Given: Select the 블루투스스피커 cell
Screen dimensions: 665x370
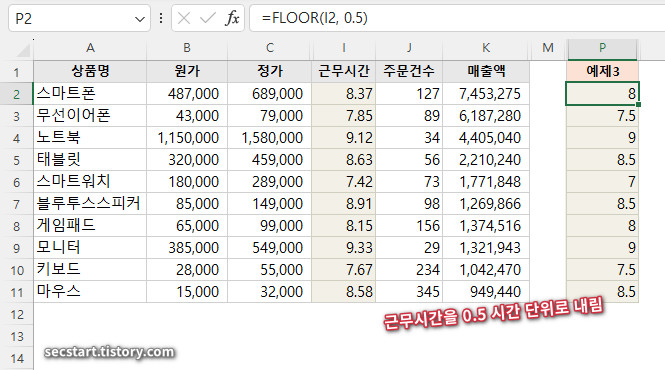Looking at the screenshot, I should [90, 204].
